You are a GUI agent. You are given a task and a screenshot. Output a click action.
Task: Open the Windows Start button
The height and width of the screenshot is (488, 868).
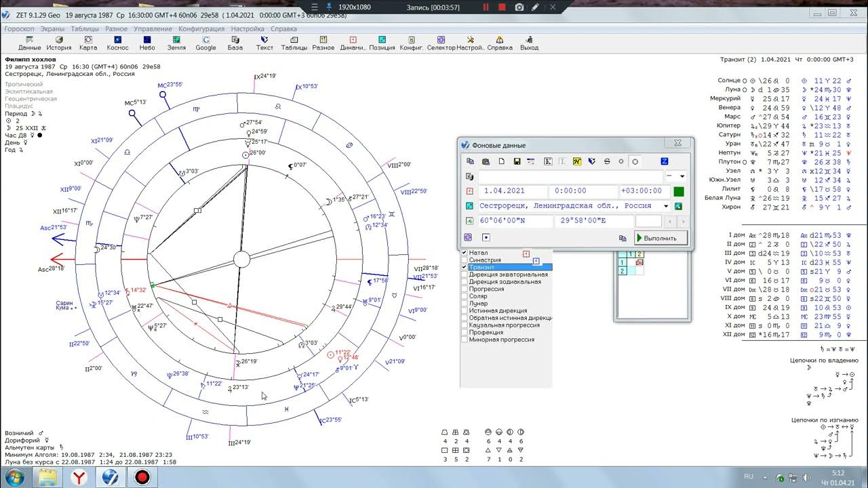(x=14, y=477)
